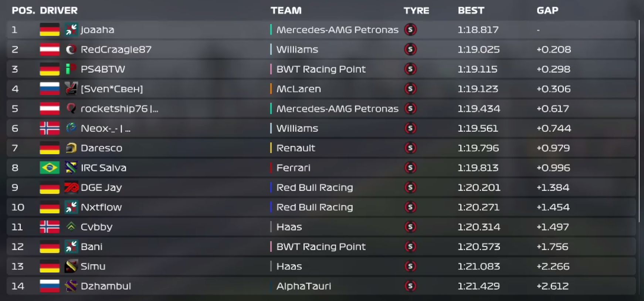
Task: Click the Norwegian flag beside Cvbby
Action: [x=50, y=227]
